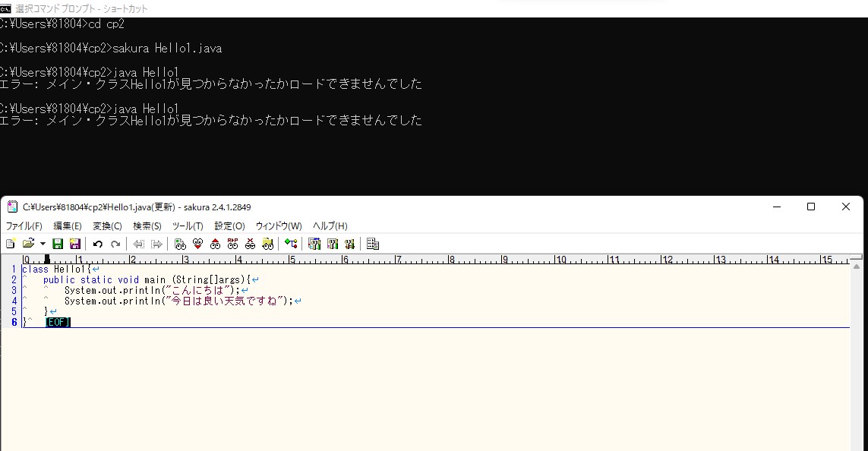Click the sakura title bar file path
Screen dimensions: 868x451
[99, 207]
